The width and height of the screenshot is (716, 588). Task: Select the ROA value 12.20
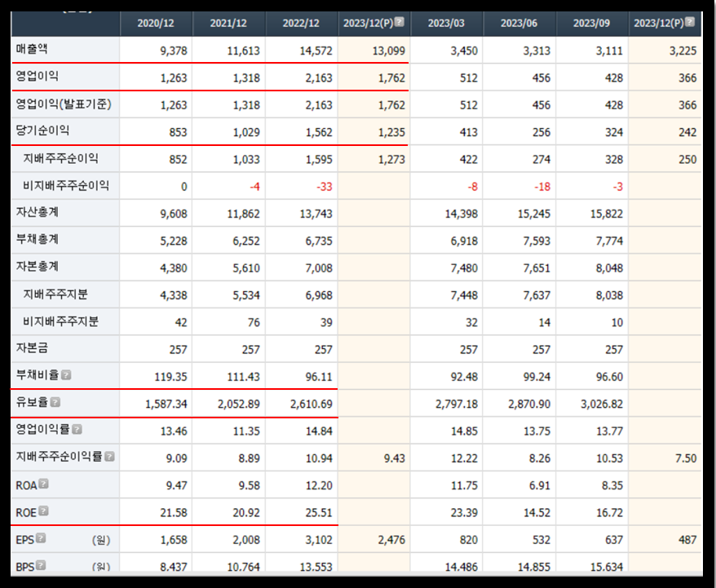(x=319, y=485)
